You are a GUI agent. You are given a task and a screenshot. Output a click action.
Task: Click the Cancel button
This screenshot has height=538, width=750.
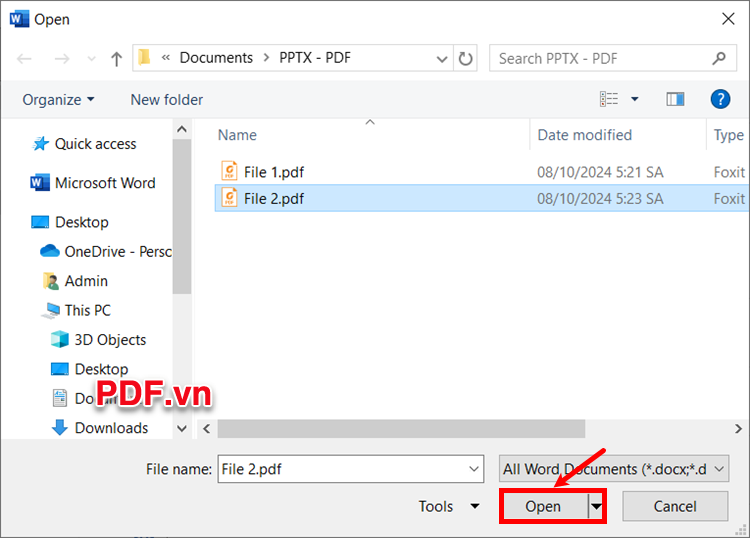coord(674,507)
